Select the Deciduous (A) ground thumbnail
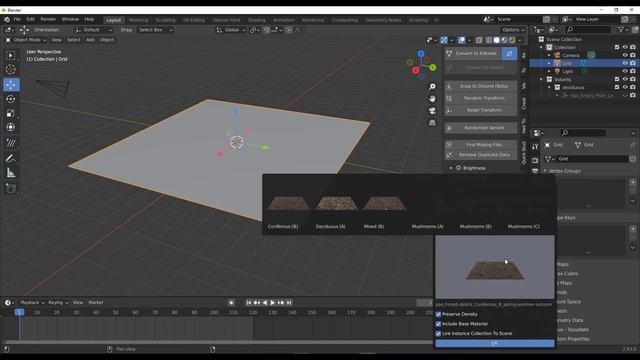The image size is (640, 360). [336, 203]
